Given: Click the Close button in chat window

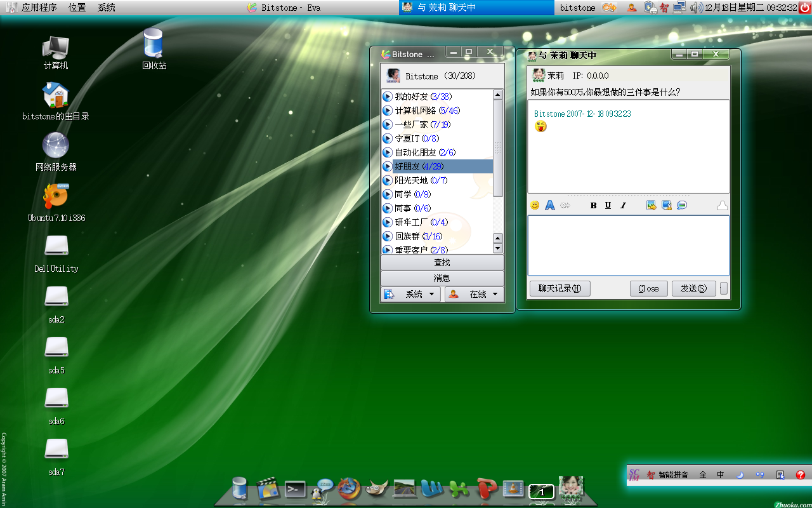Looking at the screenshot, I should (648, 288).
